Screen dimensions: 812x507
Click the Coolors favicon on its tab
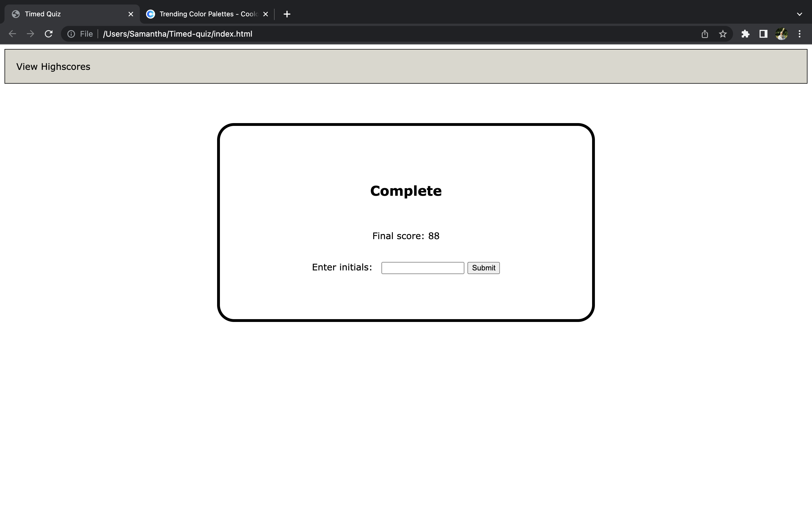pyautogui.click(x=151, y=14)
